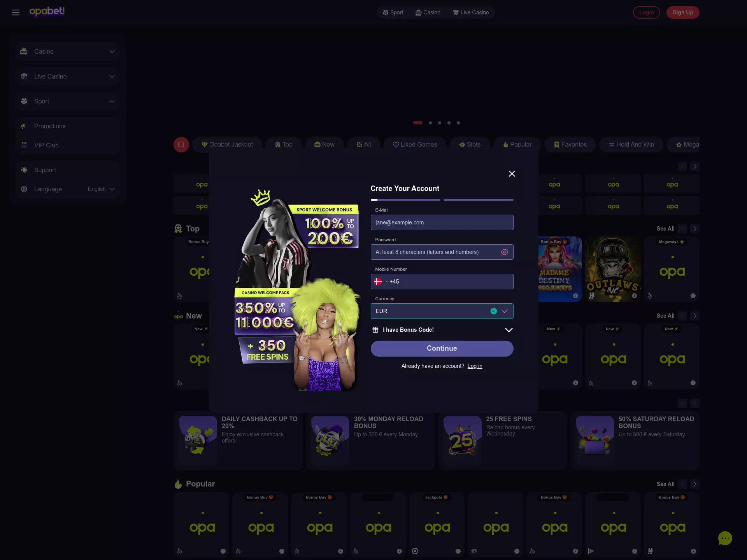The width and height of the screenshot is (747, 560).
Task: Switch to Sport top navigation tab
Action: [x=393, y=12]
